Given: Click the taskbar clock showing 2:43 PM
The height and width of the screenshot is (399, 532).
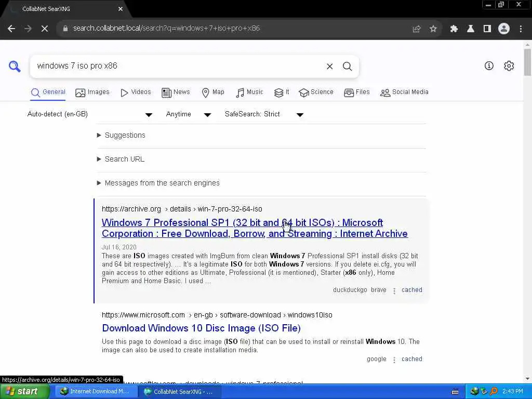Looking at the screenshot, I should click(513, 392).
